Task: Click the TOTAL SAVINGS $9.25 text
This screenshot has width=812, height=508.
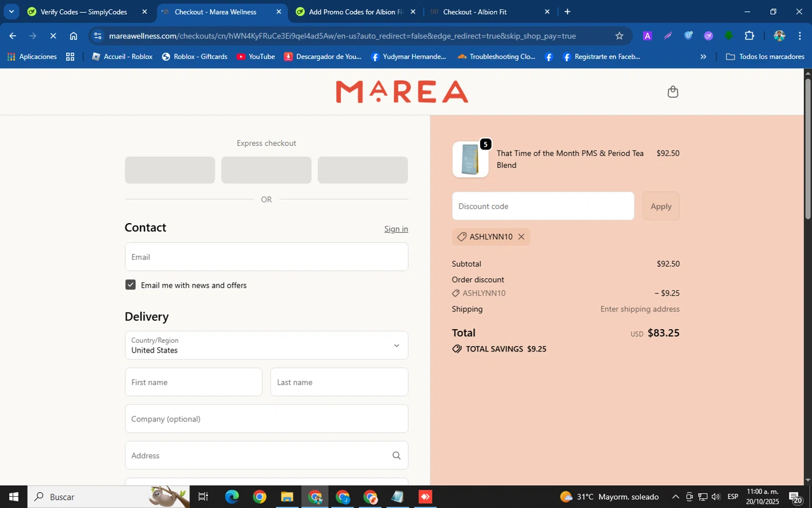Action: (x=506, y=349)
